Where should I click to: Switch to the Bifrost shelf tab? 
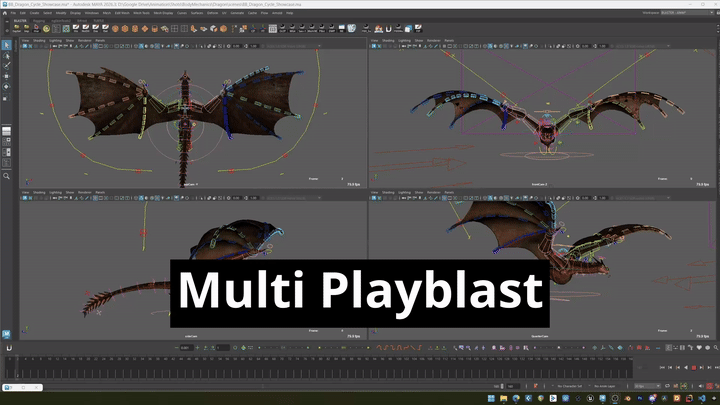coord(82,21)
